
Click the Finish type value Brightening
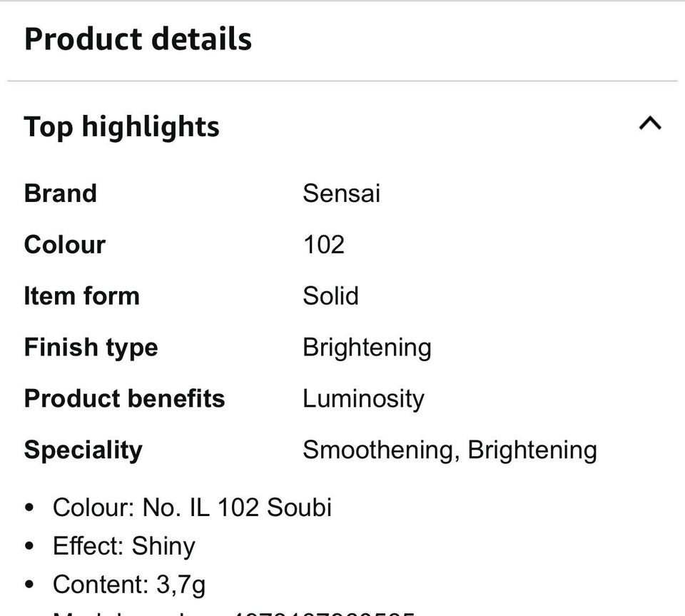click(x=367, y=348)
